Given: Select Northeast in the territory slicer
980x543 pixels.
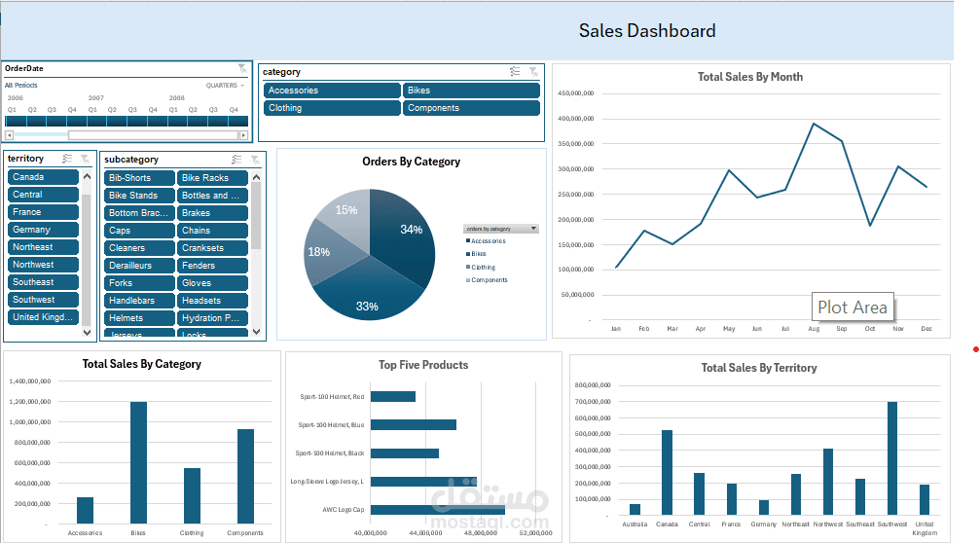Looking at the screenshot, I should click(x=43, y=247).
